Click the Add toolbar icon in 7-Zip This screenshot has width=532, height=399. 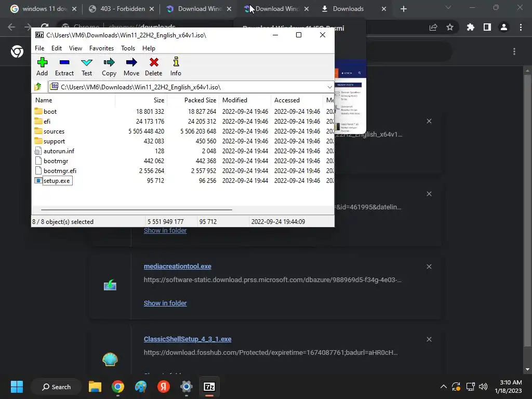(42, 66)
